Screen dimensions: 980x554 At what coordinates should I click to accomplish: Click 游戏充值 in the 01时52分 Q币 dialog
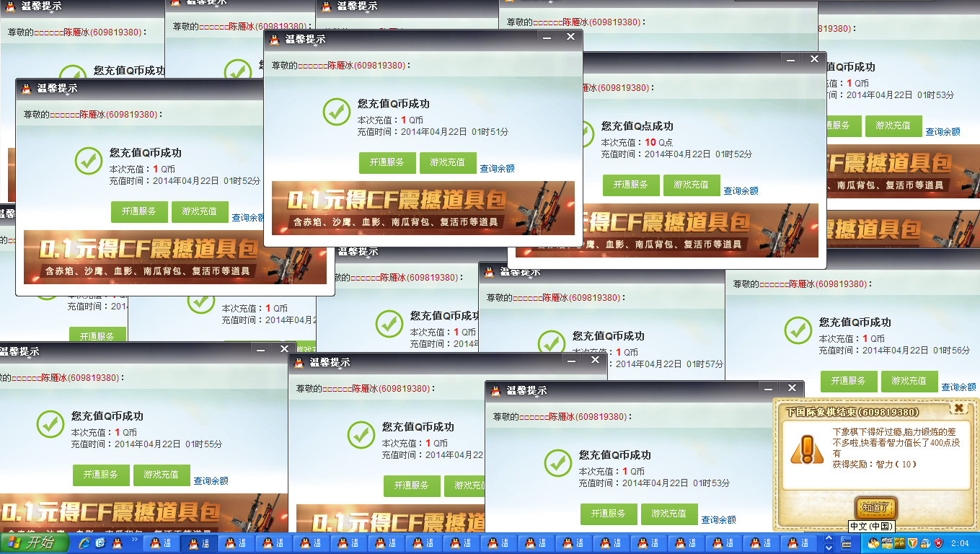click(x=200, y=212)
